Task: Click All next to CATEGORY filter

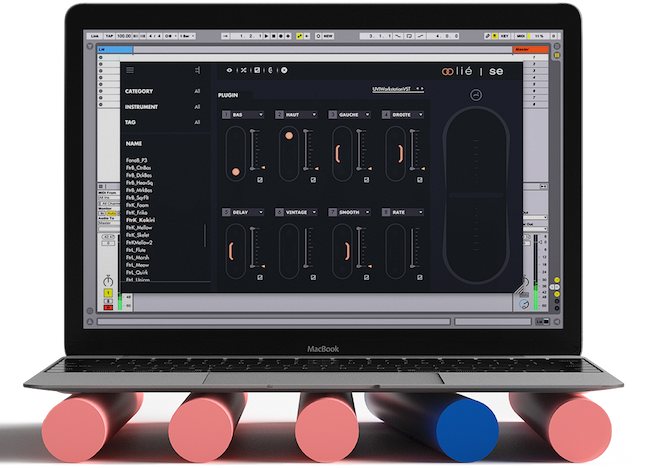Action: [x=197, y=92]
